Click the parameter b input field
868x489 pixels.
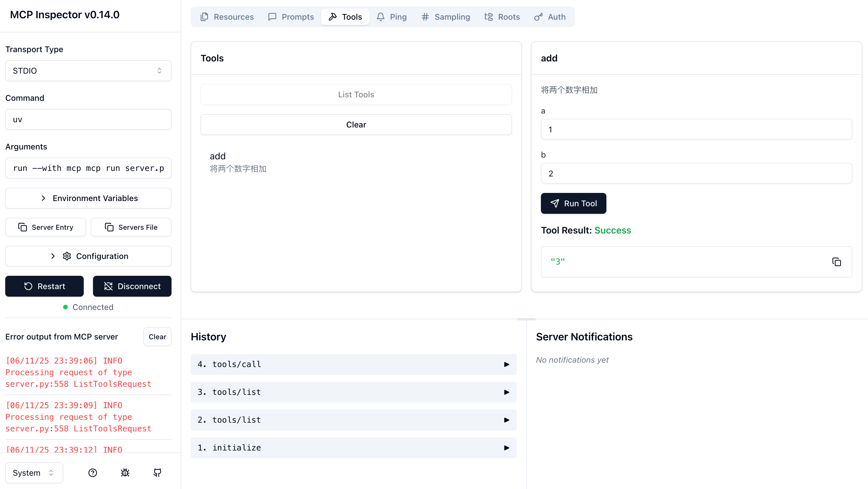[x=696, y=173]
